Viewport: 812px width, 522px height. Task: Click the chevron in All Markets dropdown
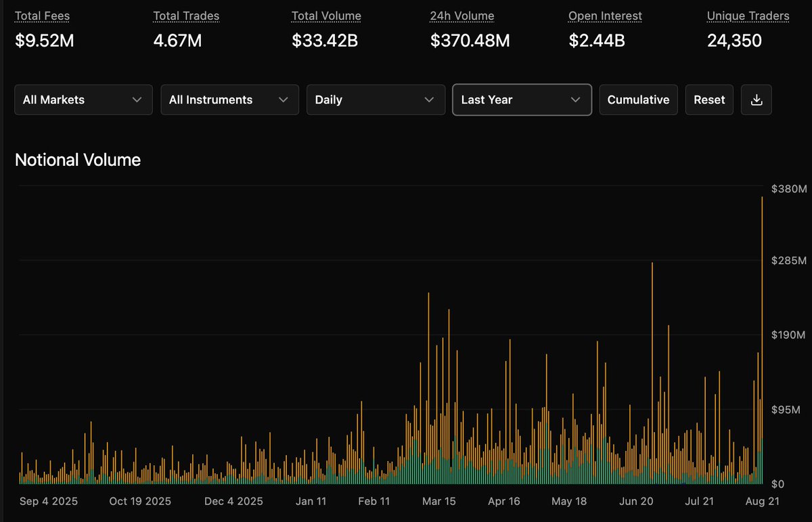tap(137, 100)
